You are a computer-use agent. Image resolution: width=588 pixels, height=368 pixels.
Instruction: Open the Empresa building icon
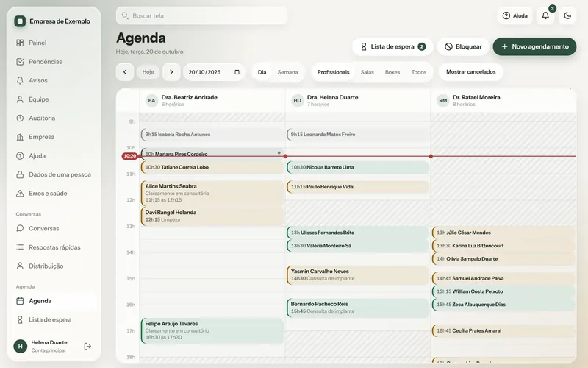pos(20,137)
